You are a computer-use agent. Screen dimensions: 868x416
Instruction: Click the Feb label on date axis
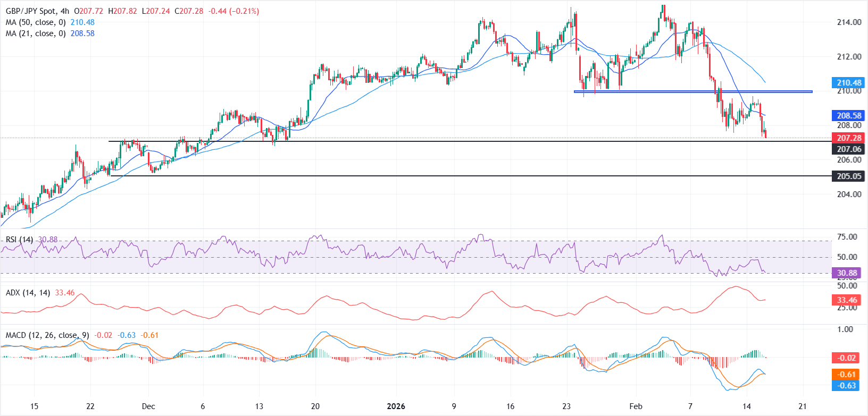(636, 406)
